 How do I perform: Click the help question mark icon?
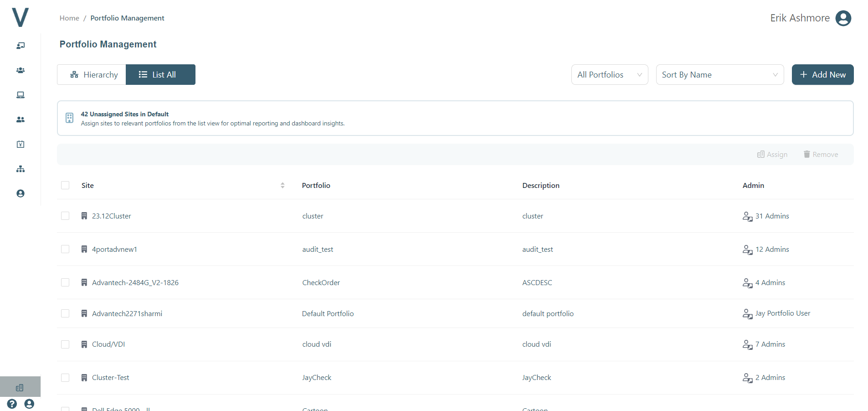pyautogui.click(x=12, y=404)
